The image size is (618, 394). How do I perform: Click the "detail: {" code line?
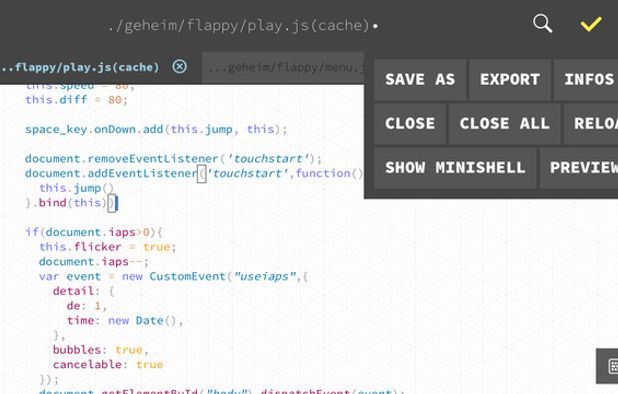click(84, 292)
